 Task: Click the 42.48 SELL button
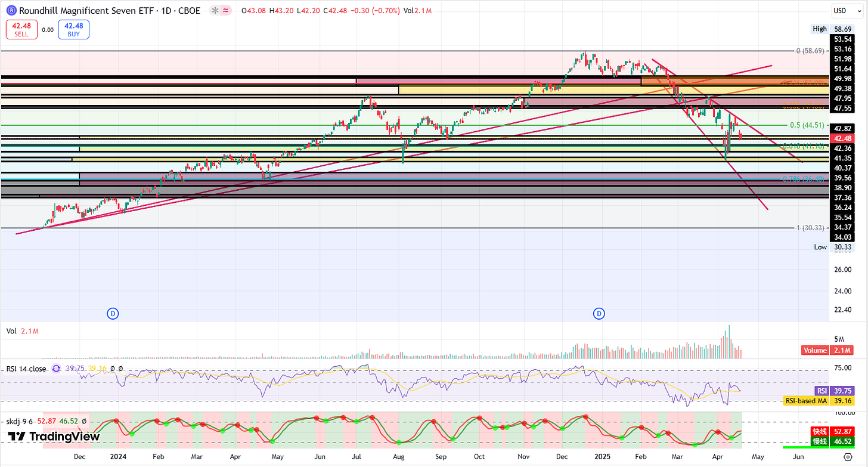point(22,29)
